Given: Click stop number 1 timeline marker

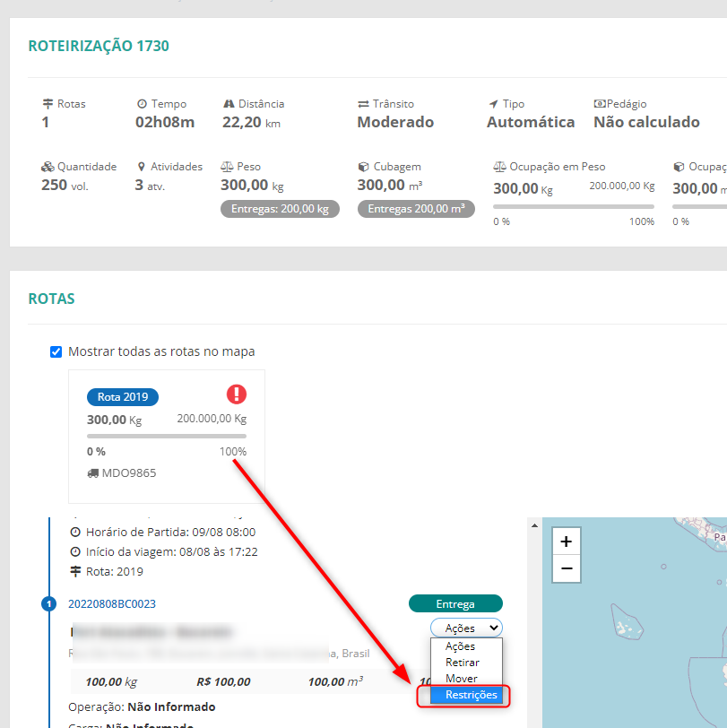Looking at the screenshot, I should point(48,604).
